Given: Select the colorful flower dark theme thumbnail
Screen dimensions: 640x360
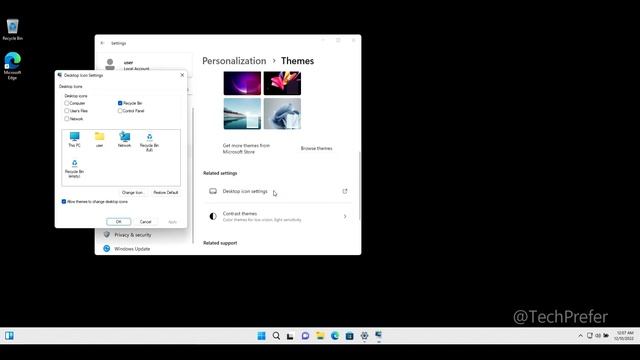Looking at the screenshot, I should point(282,83).
